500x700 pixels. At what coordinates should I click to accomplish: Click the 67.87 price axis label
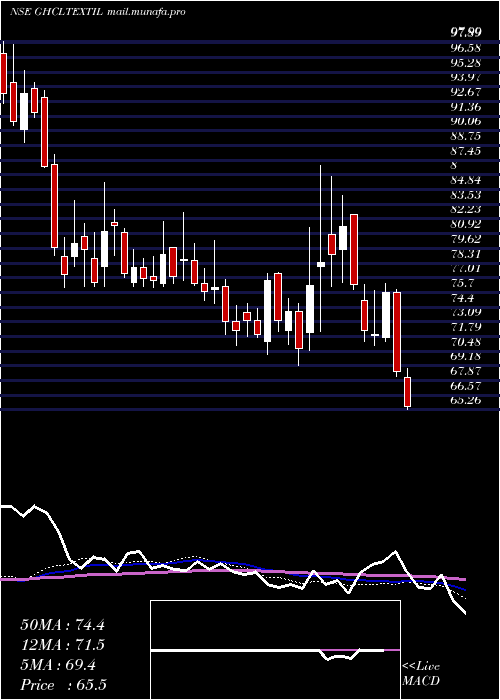[x=465, y=371]
